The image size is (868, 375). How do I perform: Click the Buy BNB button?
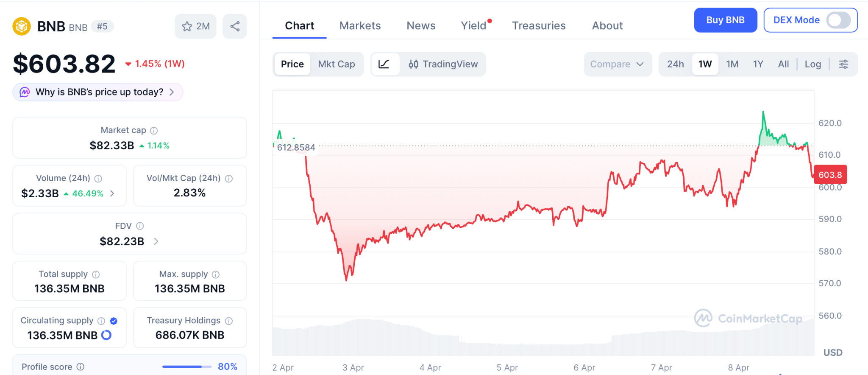725,20
